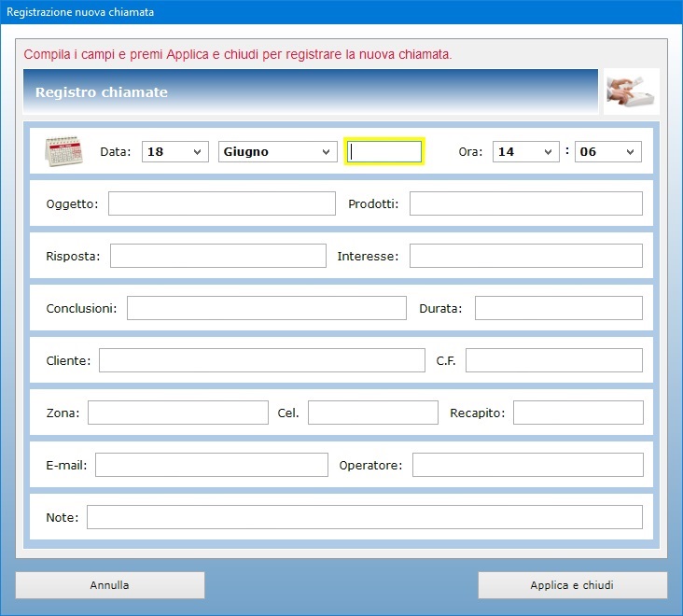Click the Interesse input field
The width and height of the screenshot is (683, 616).
pos(525,256)
